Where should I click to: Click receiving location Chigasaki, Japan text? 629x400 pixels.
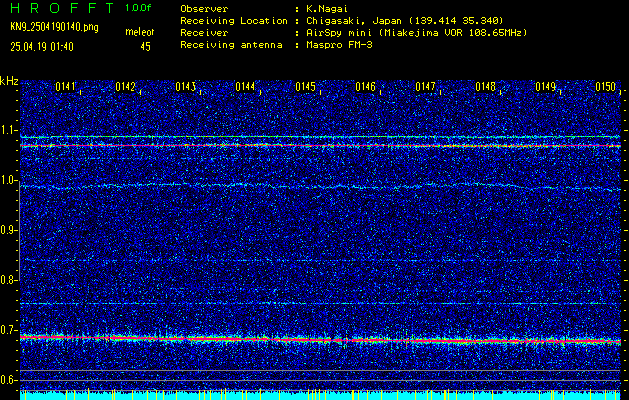coord(404,21)
